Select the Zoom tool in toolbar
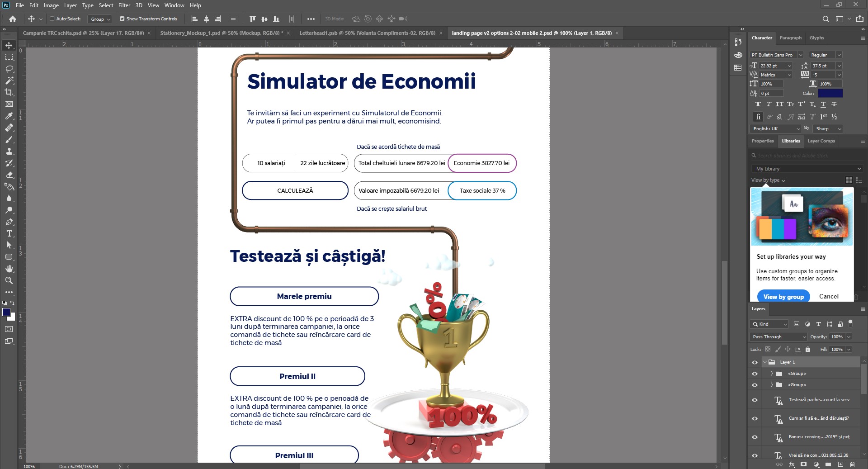This screenshot has width=868, height=469. (x=9, y=280)
